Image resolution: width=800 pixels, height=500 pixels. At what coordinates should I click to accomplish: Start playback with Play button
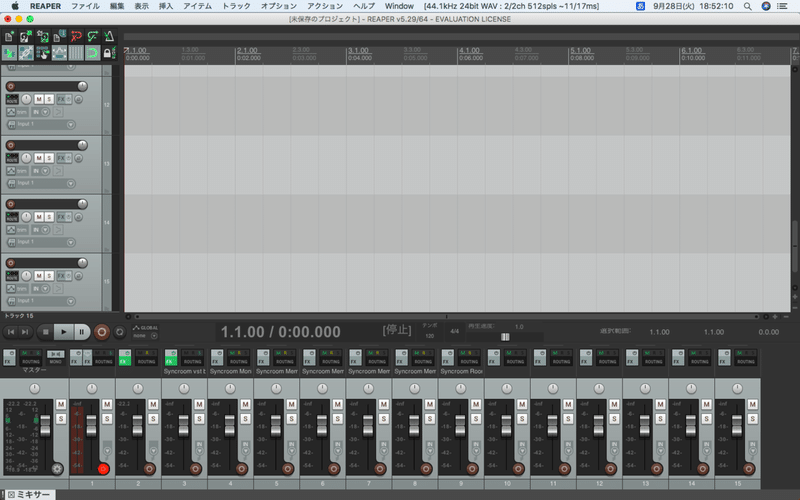point(63,332)
